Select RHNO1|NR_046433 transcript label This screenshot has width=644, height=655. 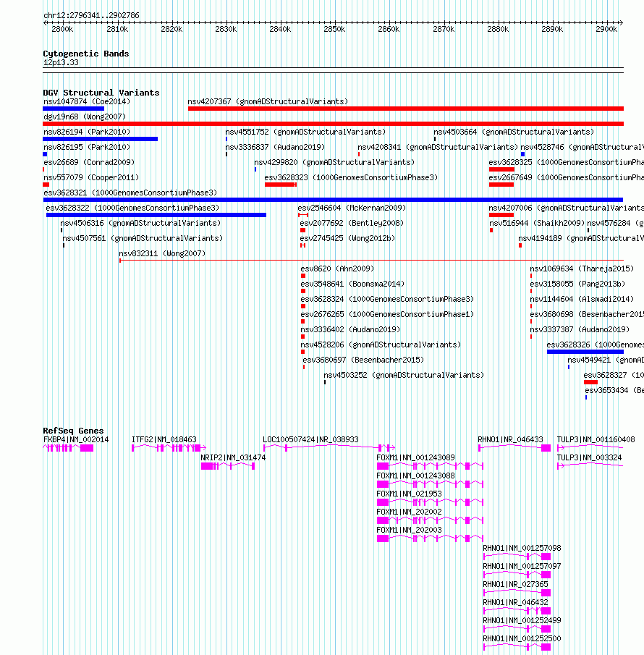[x=510, y=439]
